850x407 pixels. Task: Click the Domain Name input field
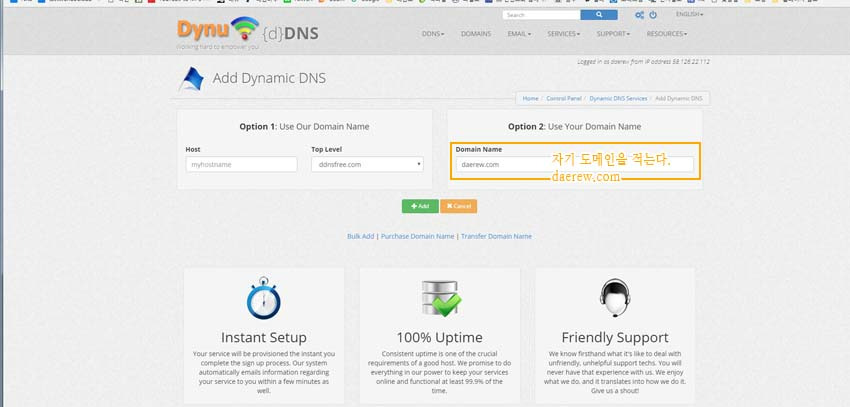coord(503,164)
